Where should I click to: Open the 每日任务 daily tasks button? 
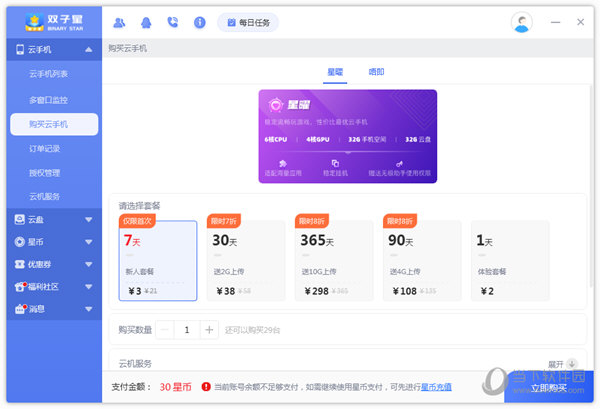(x=248, y=23)
